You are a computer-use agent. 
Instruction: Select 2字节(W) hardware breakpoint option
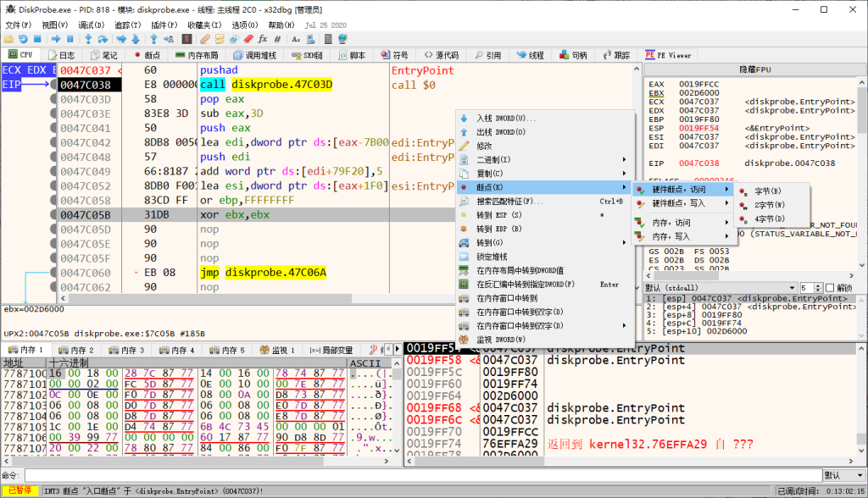click(773, 205)
